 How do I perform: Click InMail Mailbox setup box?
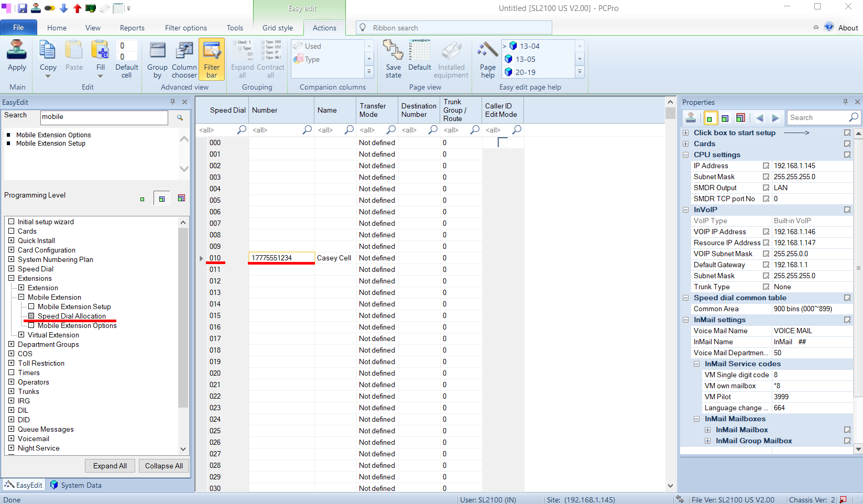pos(847,430)
